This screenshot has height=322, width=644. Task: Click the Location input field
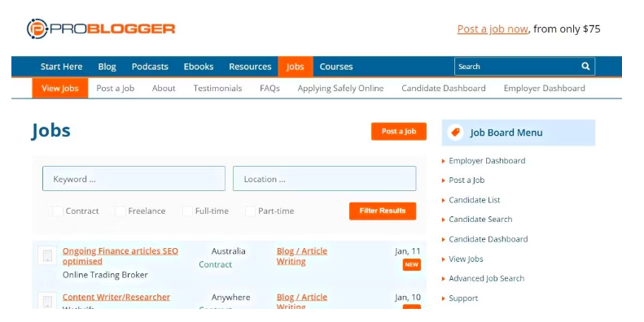click(x=325, y=178)
